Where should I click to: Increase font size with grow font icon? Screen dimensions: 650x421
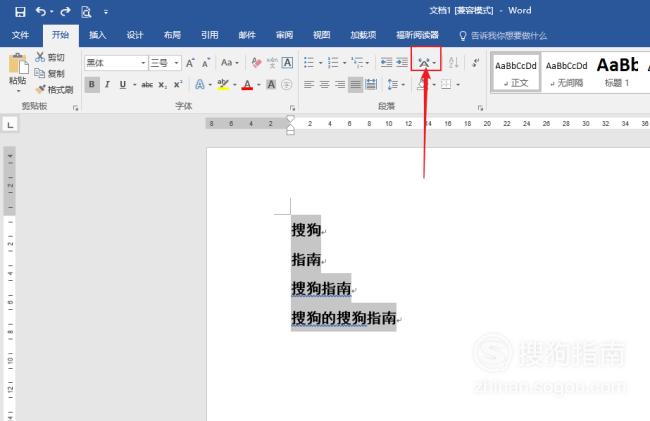coord(190,63)
